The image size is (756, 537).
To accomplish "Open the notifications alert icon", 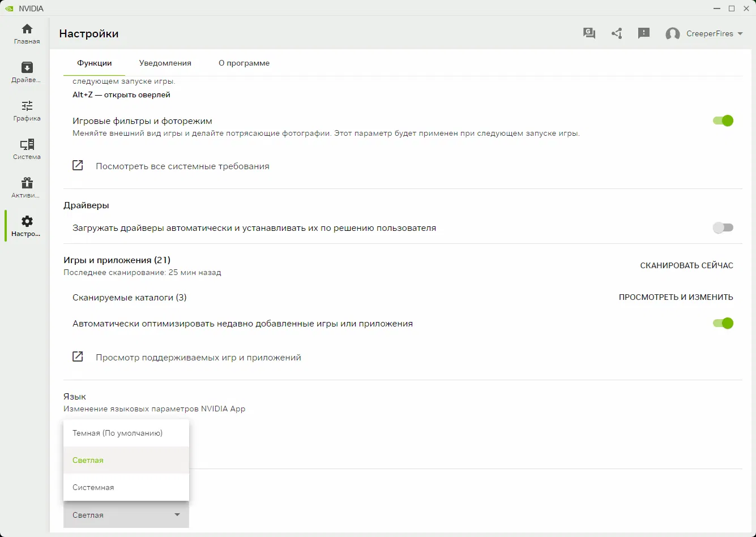I will [644, 33].
